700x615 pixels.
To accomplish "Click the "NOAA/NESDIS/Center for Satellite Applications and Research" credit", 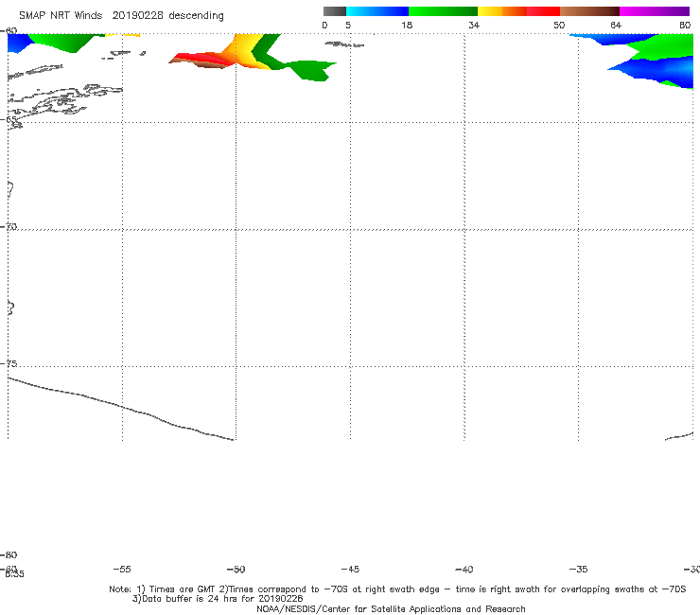I will (x=391, y=608).
